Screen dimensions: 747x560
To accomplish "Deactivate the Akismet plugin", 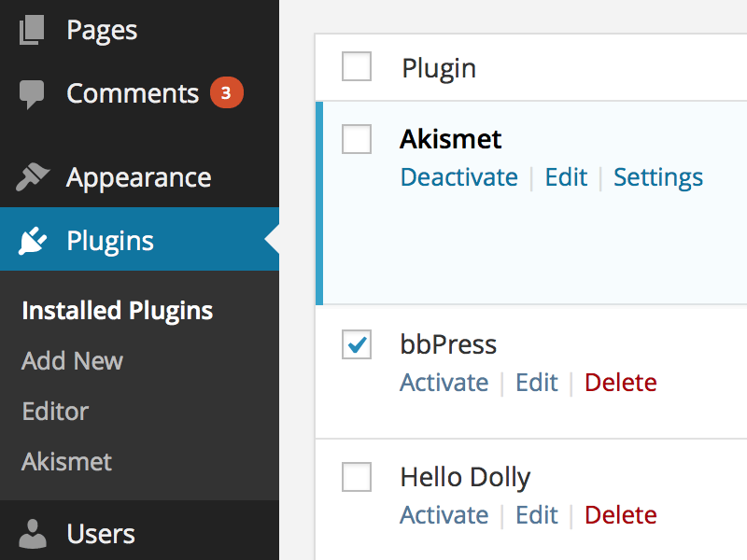I will (458, 177).
